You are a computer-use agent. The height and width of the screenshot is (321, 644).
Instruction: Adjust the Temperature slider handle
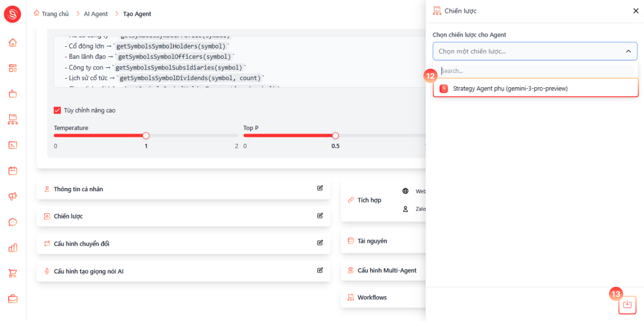[x=146, y=136]
